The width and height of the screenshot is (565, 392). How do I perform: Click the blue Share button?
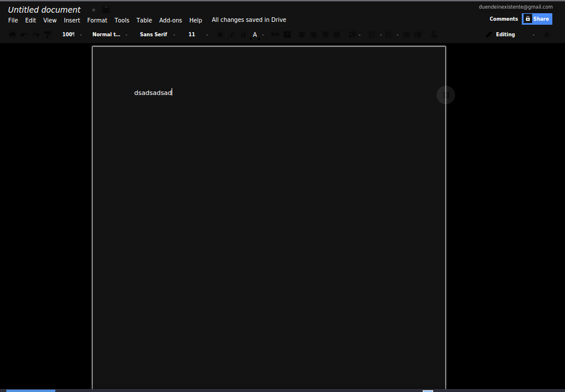[537, 18]
